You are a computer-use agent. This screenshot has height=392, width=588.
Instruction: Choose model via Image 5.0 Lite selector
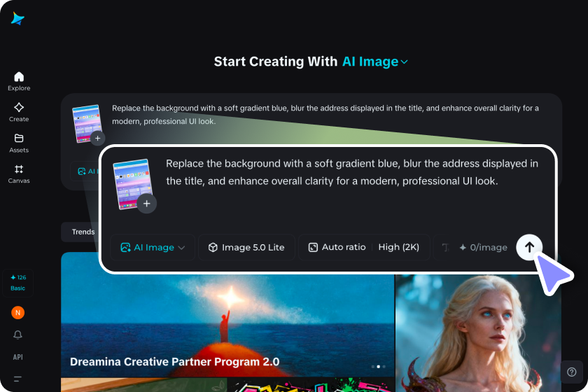246,247
